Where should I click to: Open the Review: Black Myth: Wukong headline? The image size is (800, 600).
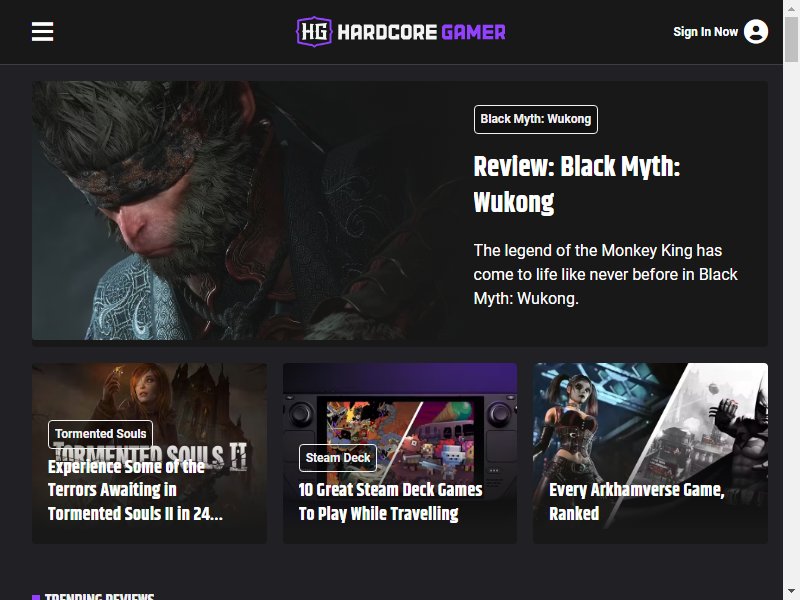(577, 184)
